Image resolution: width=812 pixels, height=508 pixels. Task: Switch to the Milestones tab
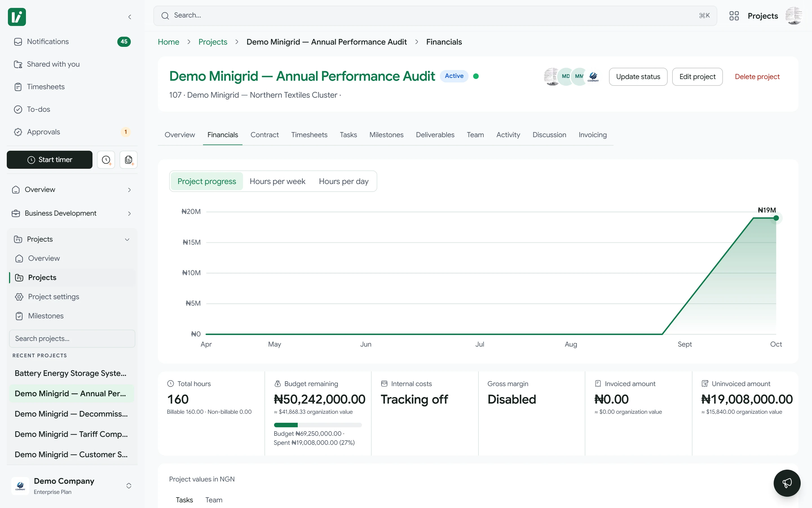pyautogui.click(x=386, y=135)
